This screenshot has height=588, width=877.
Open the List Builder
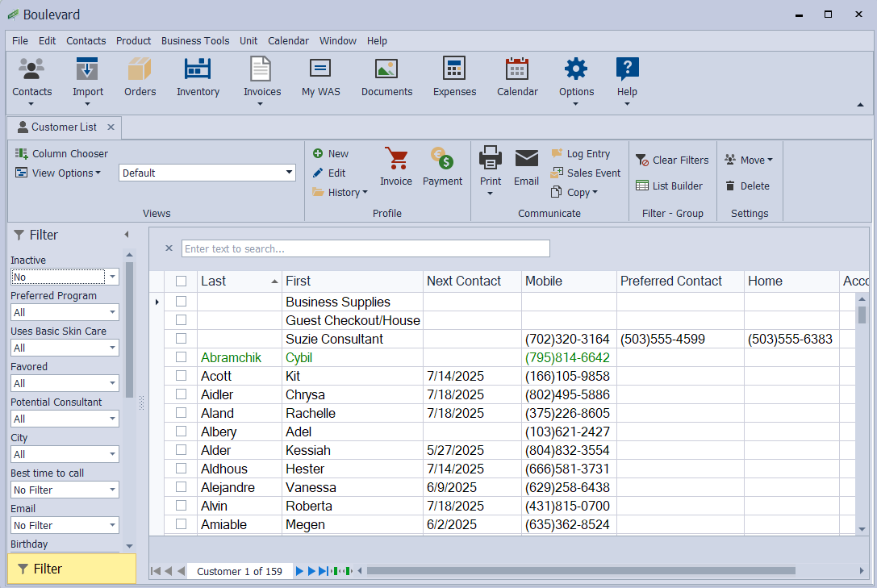click(670, 186)
